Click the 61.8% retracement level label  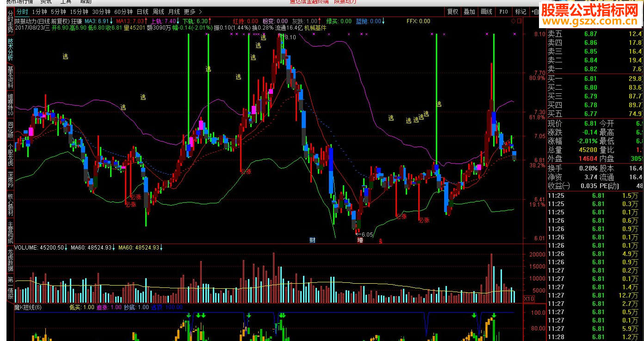tap(537, 117)
